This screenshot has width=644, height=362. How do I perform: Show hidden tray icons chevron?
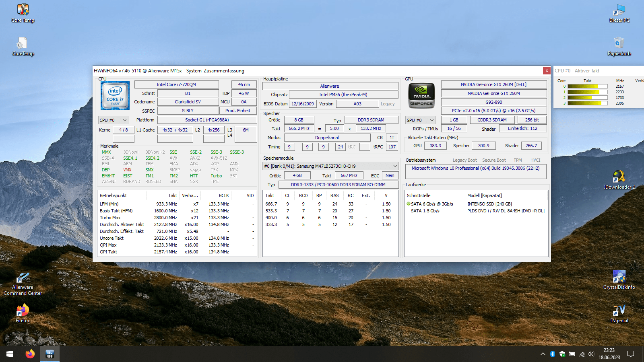click(x=543, y=354)
